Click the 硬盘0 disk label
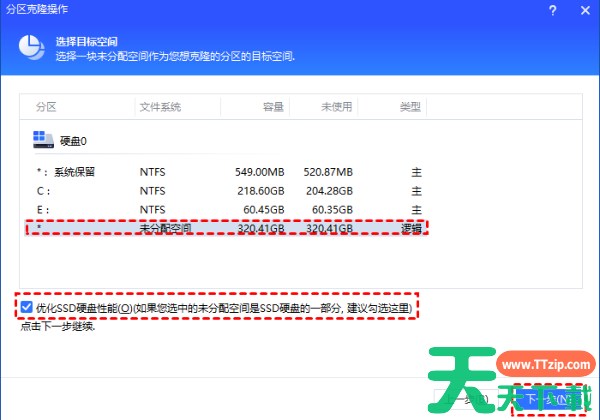The image size is (600, 420). [x=76, y=142]
